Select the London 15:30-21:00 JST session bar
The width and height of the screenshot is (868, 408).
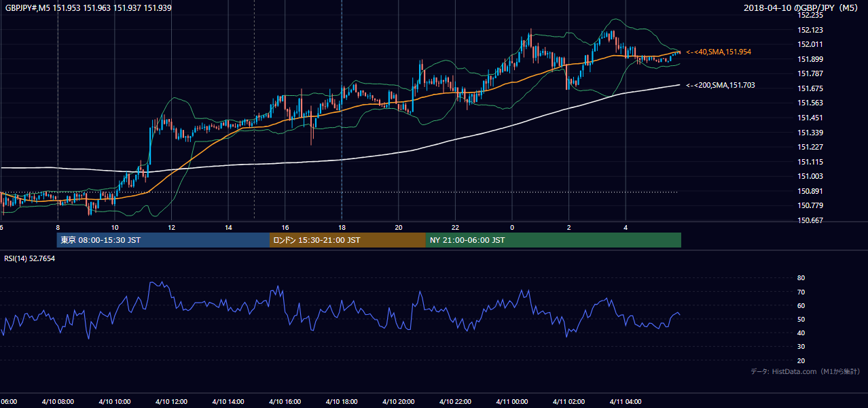tap(348, 240)
